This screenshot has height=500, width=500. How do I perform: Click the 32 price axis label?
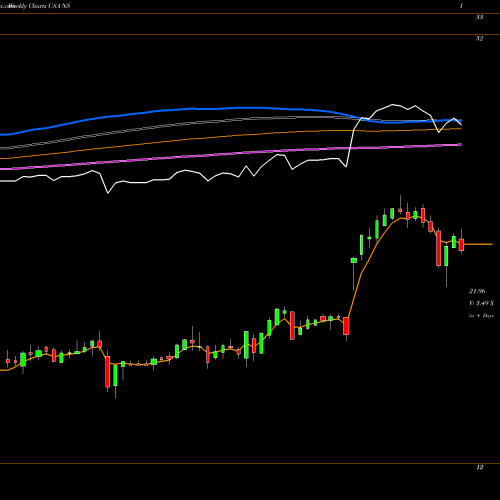479,38
